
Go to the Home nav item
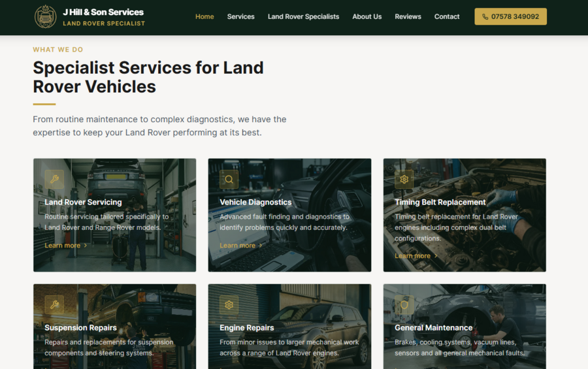click(204, 17)
